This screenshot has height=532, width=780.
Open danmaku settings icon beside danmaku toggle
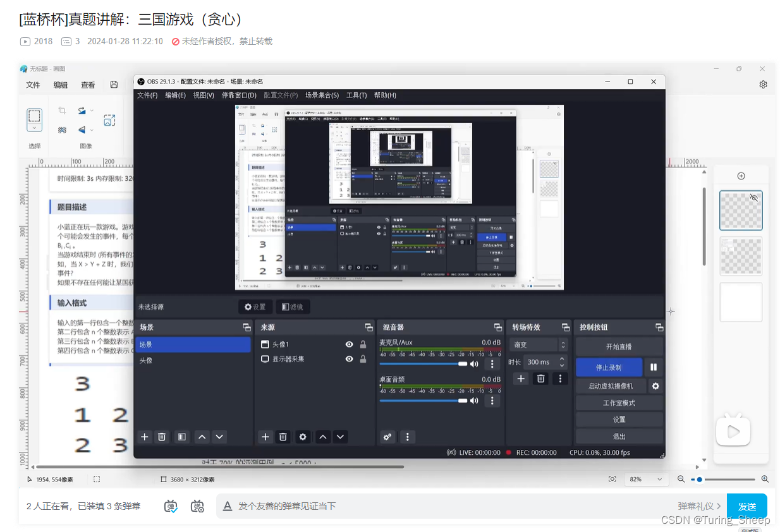pos(198,506)
